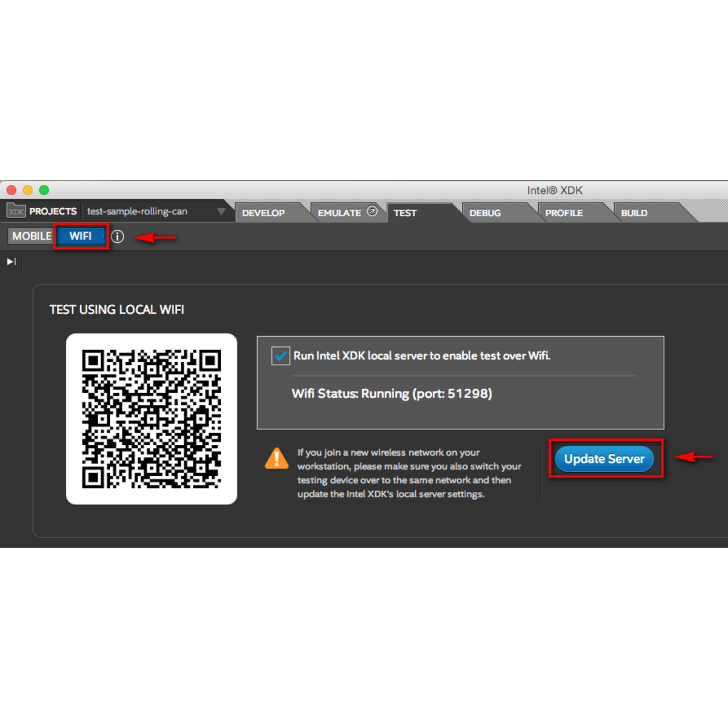Expand the test-sample-rolling-can project dropdown
Viewport: 728px width, 728px height.
pos(221,212)
